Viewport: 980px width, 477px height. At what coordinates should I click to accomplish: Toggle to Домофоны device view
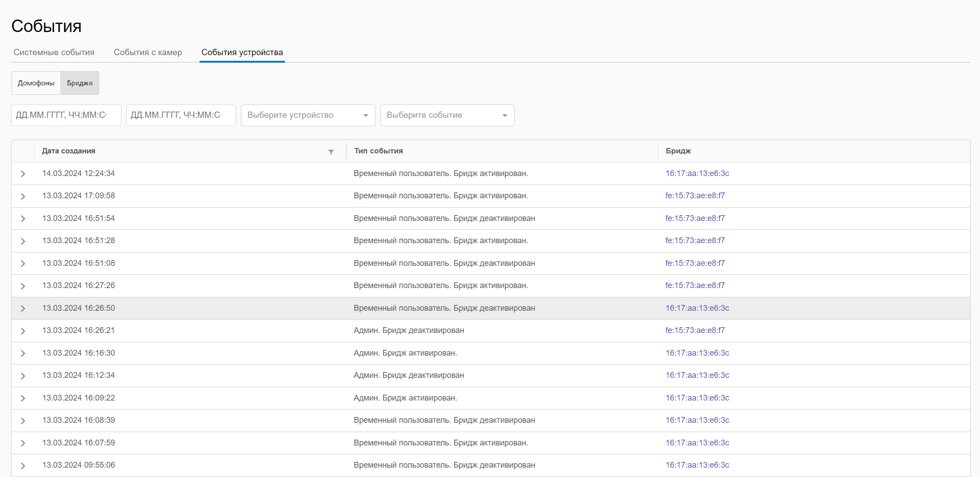[36, 83]
